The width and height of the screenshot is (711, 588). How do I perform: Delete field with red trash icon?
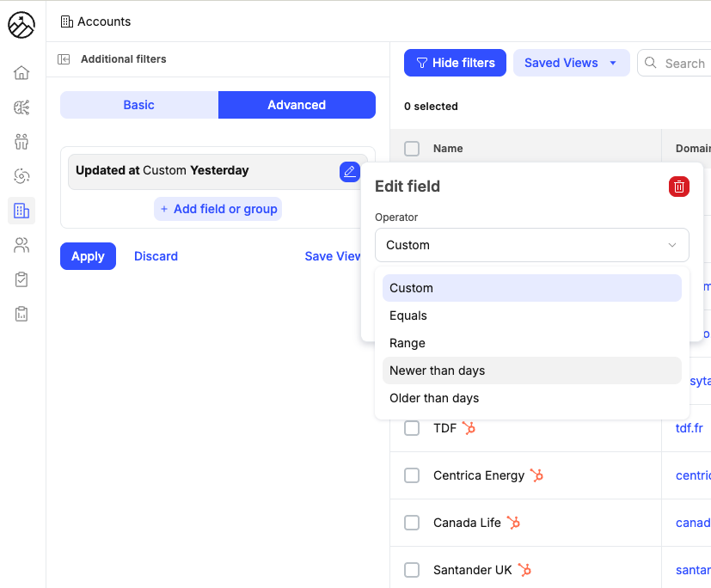tap(679, 187)
